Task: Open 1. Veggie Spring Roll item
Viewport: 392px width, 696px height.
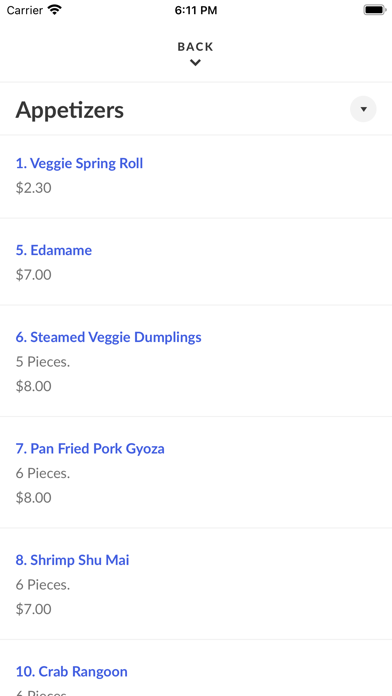Action: tap(79, 163)
